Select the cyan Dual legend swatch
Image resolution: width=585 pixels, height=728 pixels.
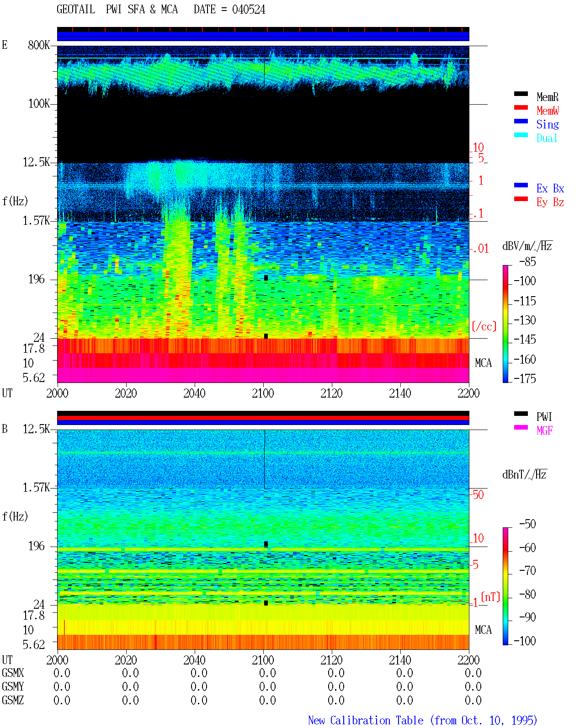(521, 135)
